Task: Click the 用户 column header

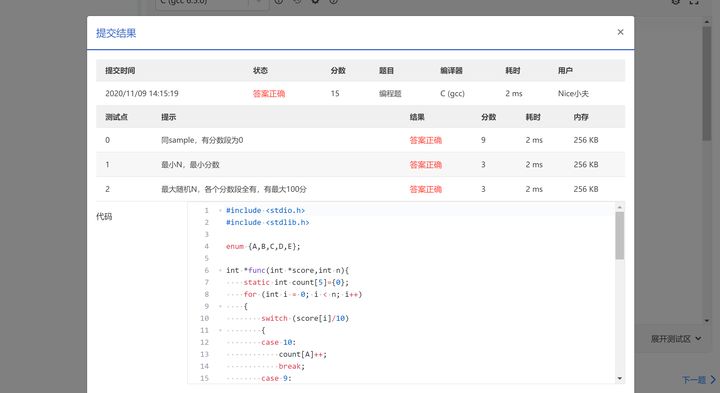Action: (565, 71)
